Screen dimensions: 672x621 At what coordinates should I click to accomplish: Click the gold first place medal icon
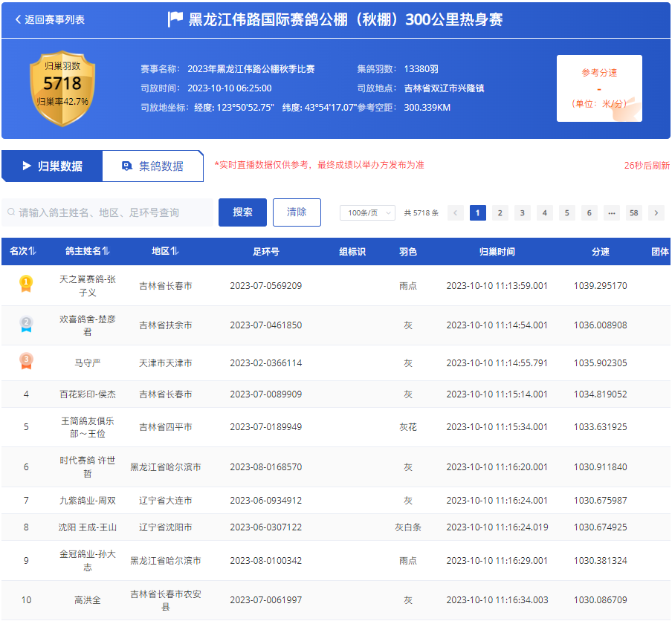26,282
